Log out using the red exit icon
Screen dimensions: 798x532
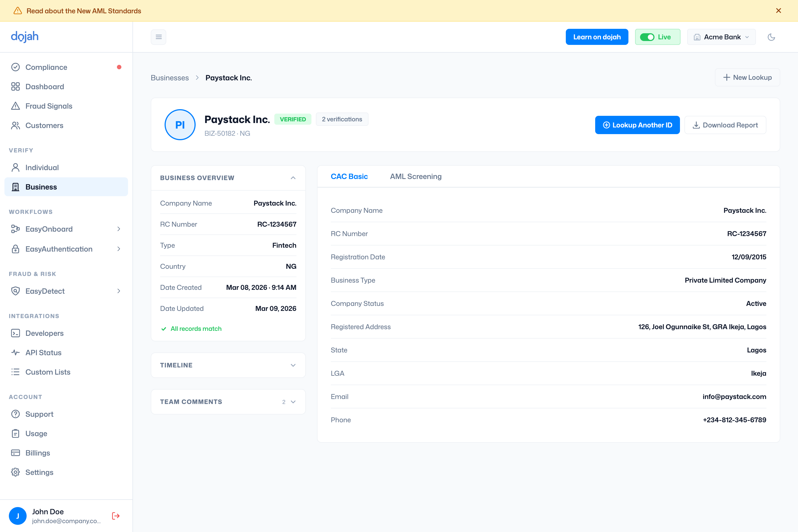[116, 516]
